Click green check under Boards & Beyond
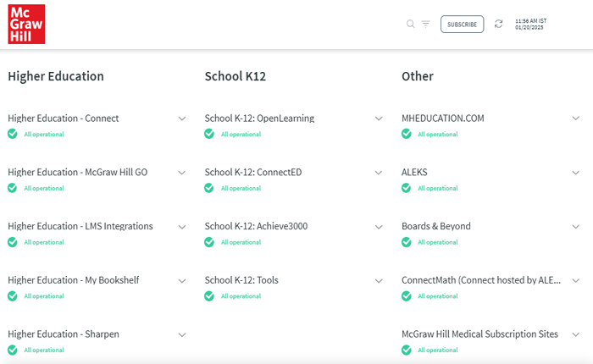 coord(406,242)
